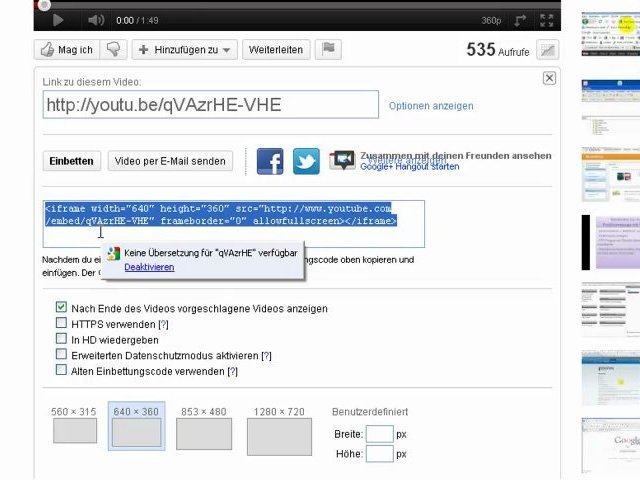The image size is (640, 480).
Task: Click the flag report icon
Action: [329, 49]
